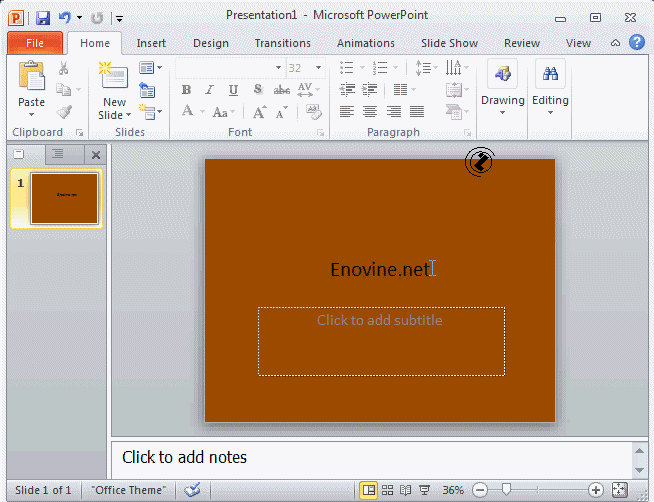Switch to the Animations tab
The width and height of the screenshot is (654, 502).
click(365, 43)
